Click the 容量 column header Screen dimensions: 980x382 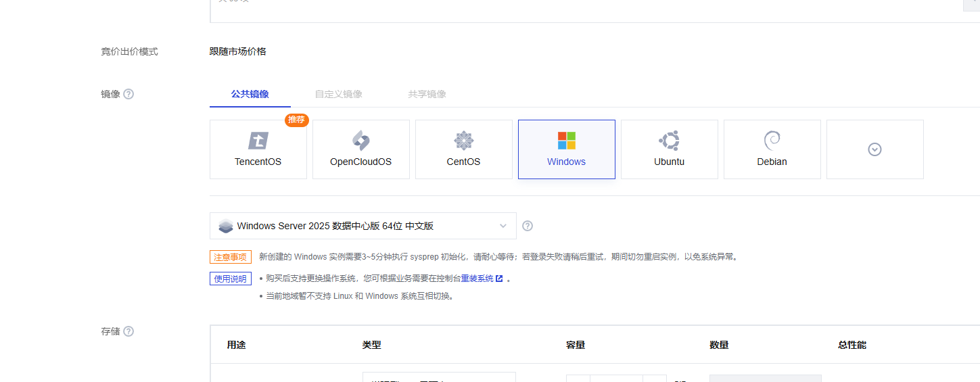click(x=576, y=345)
